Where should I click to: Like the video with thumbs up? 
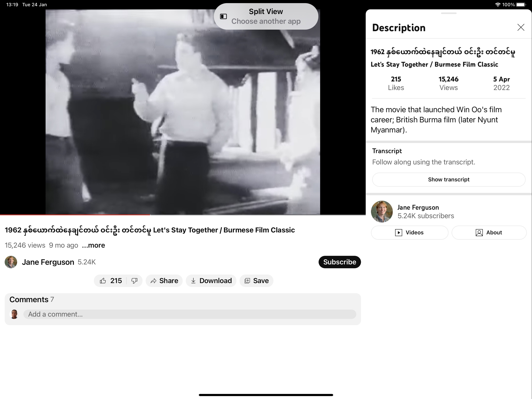pyautogui.click(x=110, y=281)
